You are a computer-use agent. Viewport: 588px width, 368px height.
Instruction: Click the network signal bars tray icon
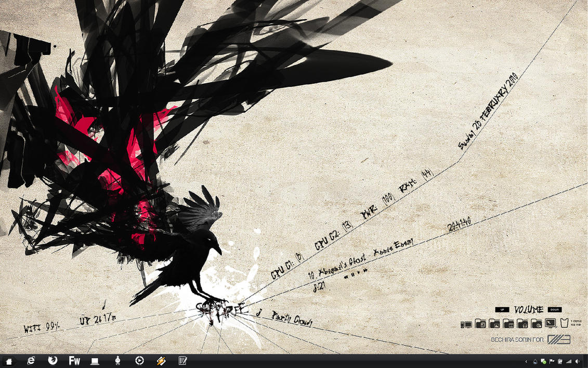pos(569,362)
